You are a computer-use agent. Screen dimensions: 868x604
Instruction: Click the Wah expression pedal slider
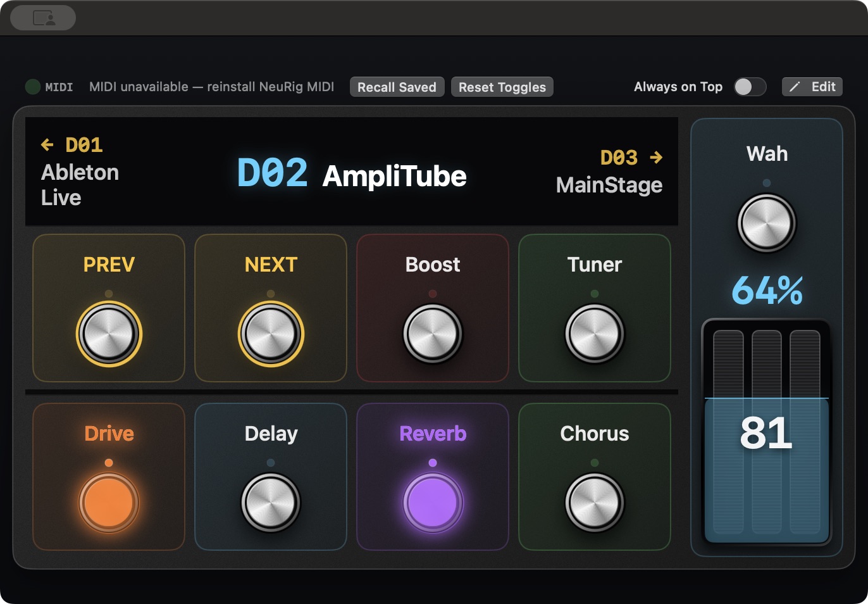pos(767,432)
